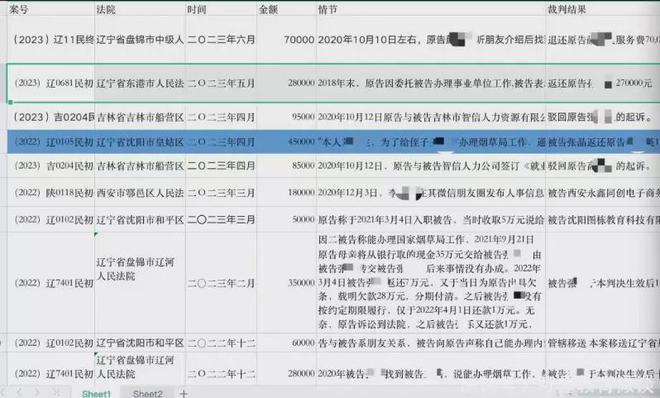This screenshot has height=398, width=660.
Task: Select plot cell 告与被告系朋友关系
Action: click(431, 343)
